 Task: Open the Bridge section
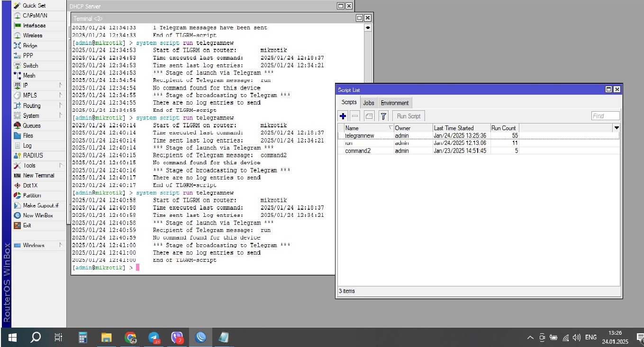30,45
